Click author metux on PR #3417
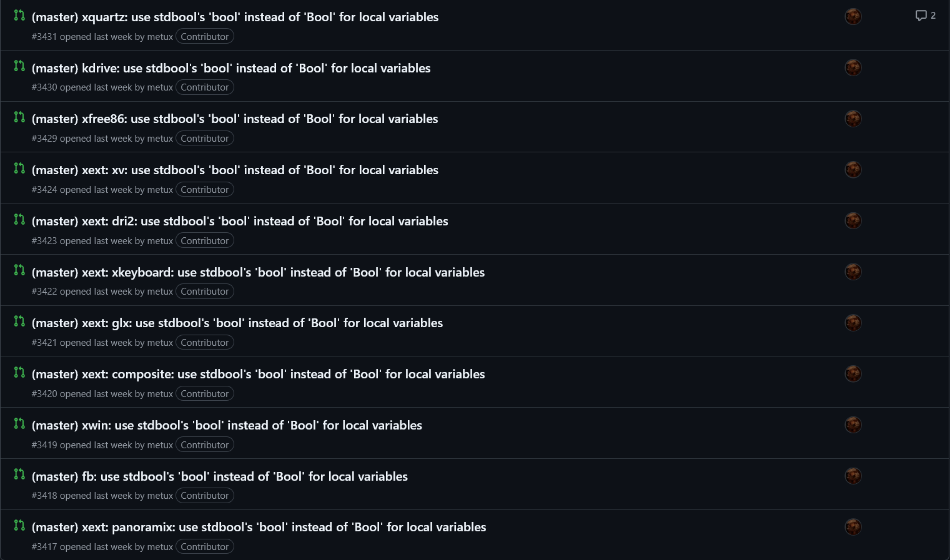The height and width of the screenshot is (560, 950). point(160,547)
